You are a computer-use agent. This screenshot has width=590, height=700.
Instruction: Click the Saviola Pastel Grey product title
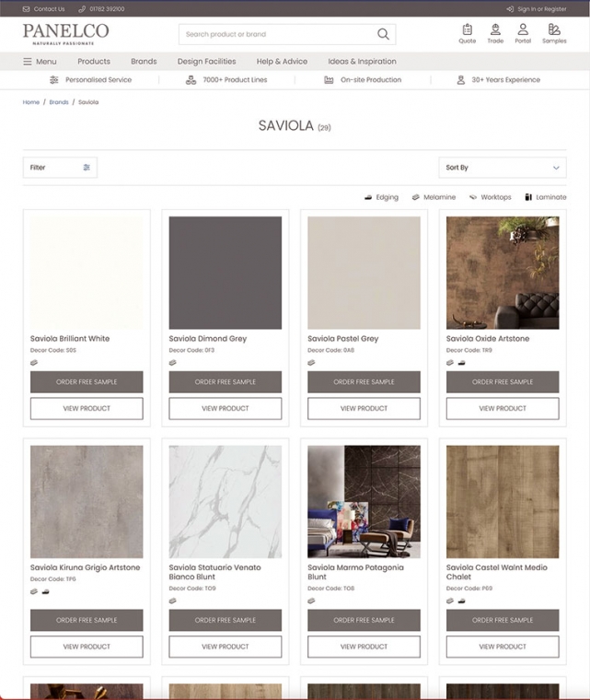[342, 338]
